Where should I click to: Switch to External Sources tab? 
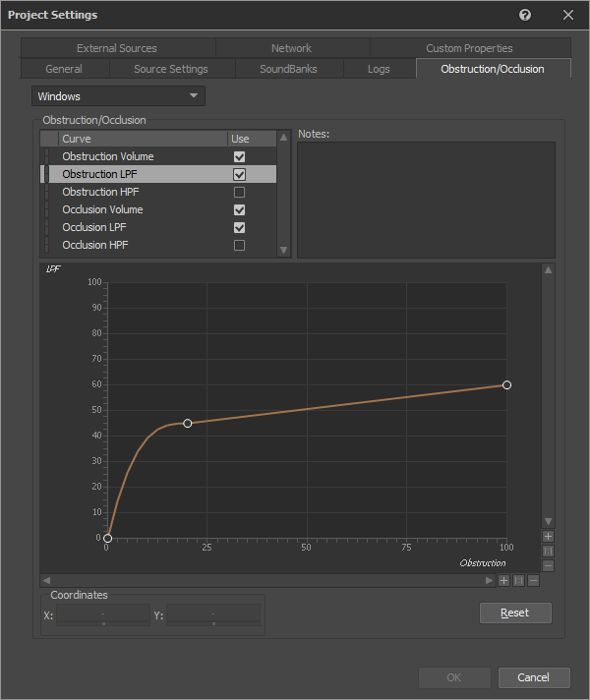(x=117, y=48)
